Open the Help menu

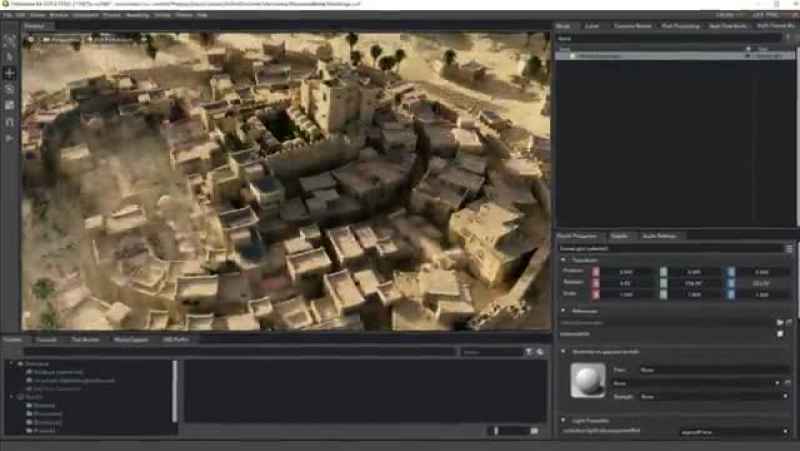tap(202, 15)
